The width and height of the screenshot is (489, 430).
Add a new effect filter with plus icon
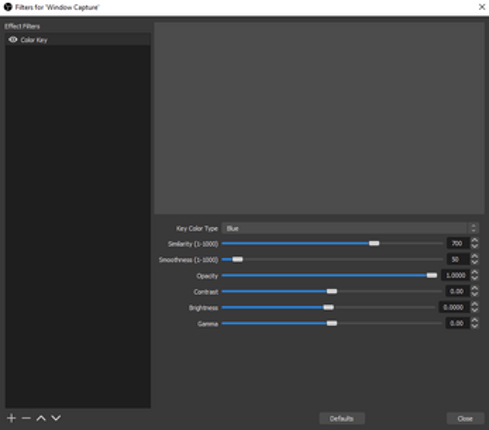11,418
